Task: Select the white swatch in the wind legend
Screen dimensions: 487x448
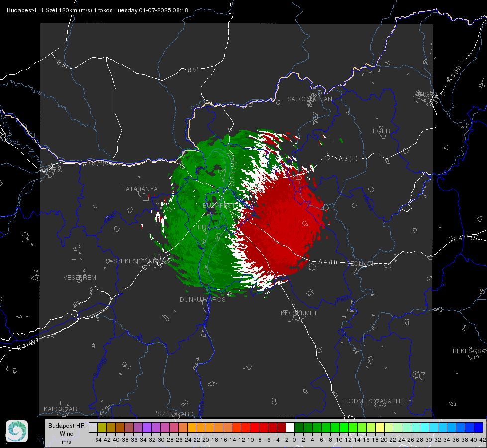Action: point(290,428)
